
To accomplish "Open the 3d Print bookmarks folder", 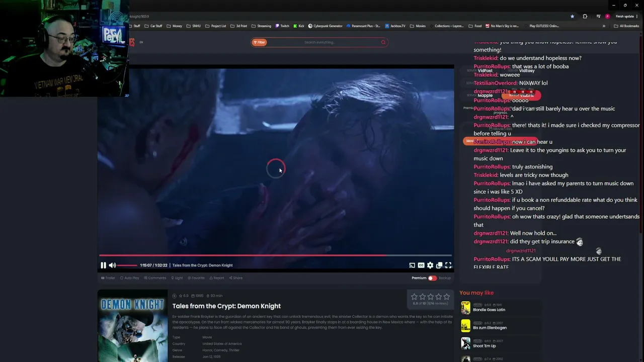I will click(x=238, y=26).
